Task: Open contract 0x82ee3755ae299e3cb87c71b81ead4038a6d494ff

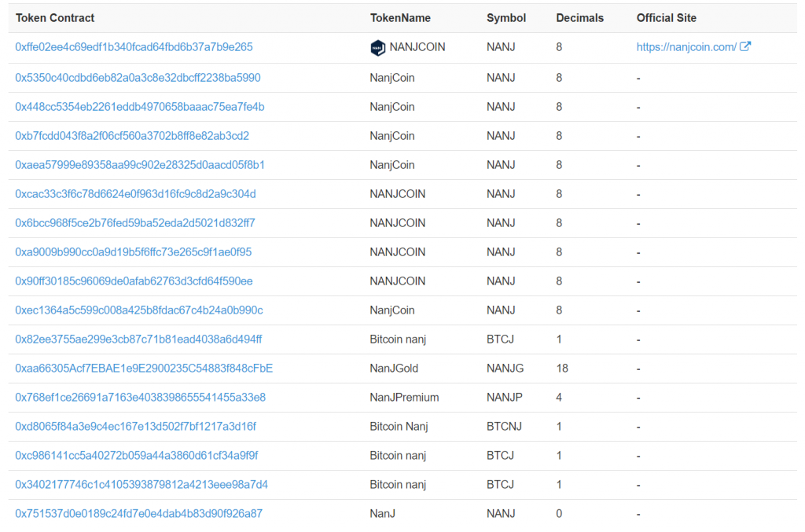Action: click(x=138, y=339)
